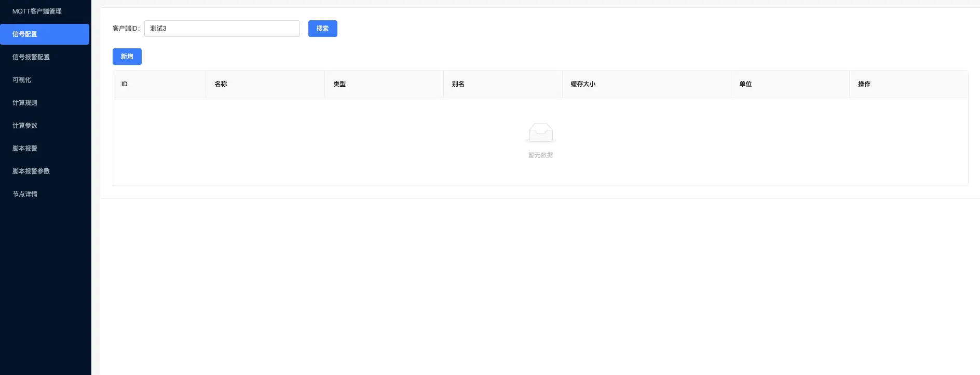Open 节点详情 in the sidebar
The width and height of the screenshot is (980, 375).
pos(45,194)
